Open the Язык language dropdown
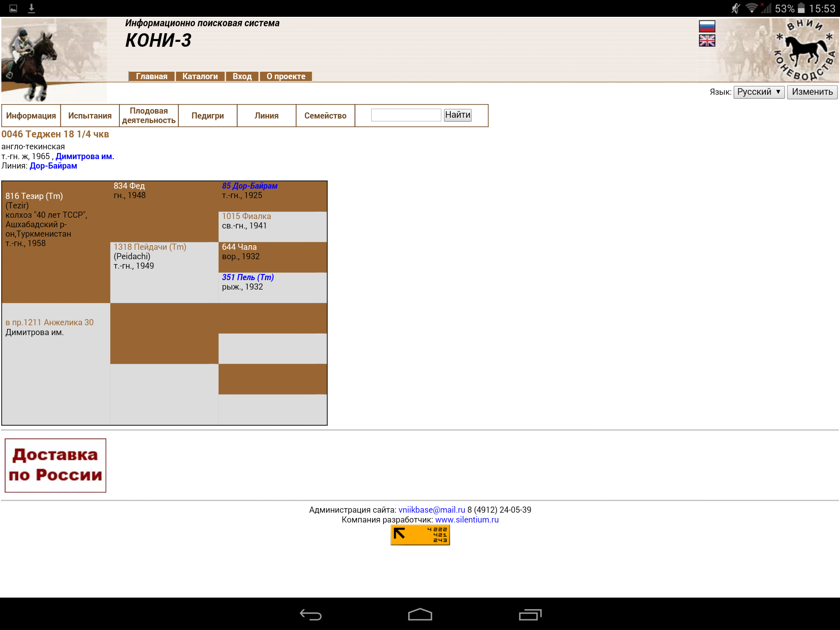Screen dimensions: 840x630 point(758,92)
